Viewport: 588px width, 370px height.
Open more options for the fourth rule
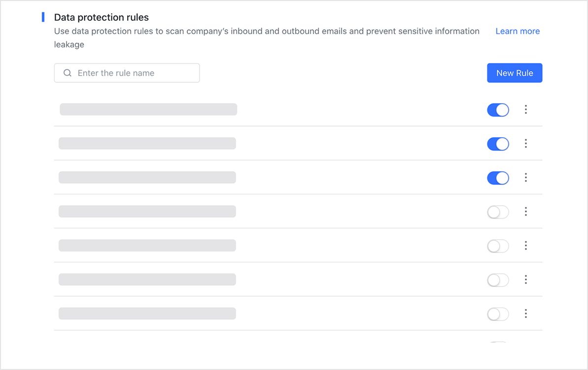(526, 212)
